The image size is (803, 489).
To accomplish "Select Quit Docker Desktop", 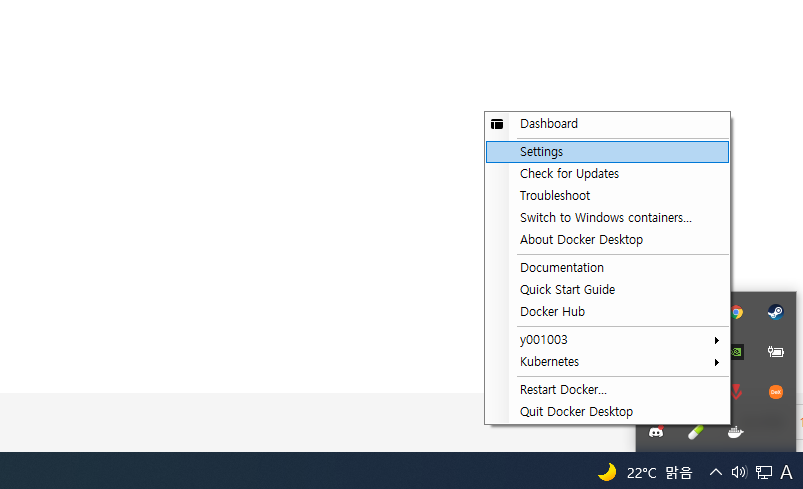I will coord(607,412).
